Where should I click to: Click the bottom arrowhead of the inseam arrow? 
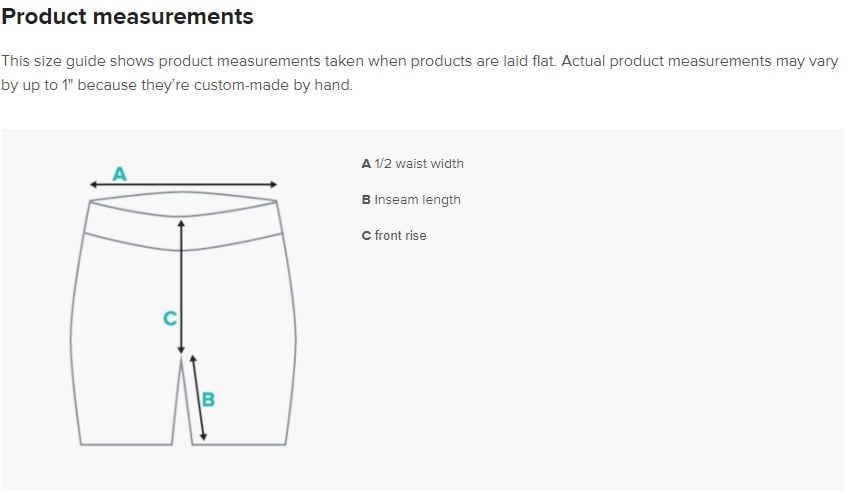tap(203, 437)
